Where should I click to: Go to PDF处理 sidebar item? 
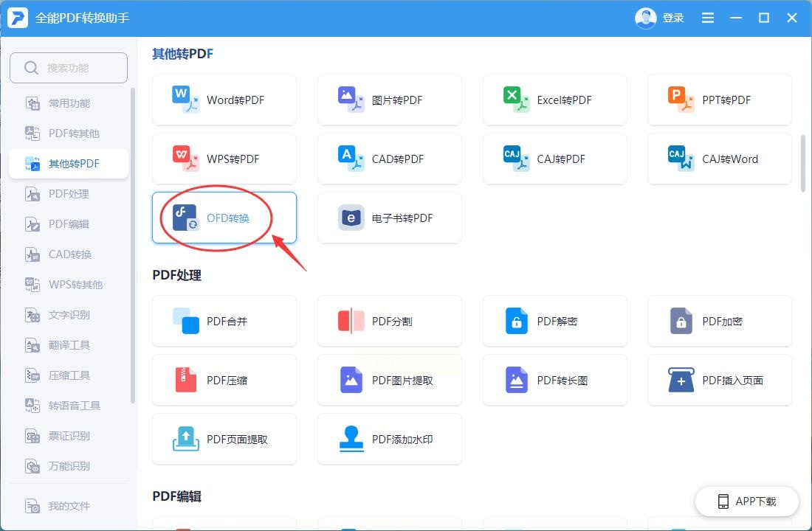pyautogui.click(x=69, y=194)
